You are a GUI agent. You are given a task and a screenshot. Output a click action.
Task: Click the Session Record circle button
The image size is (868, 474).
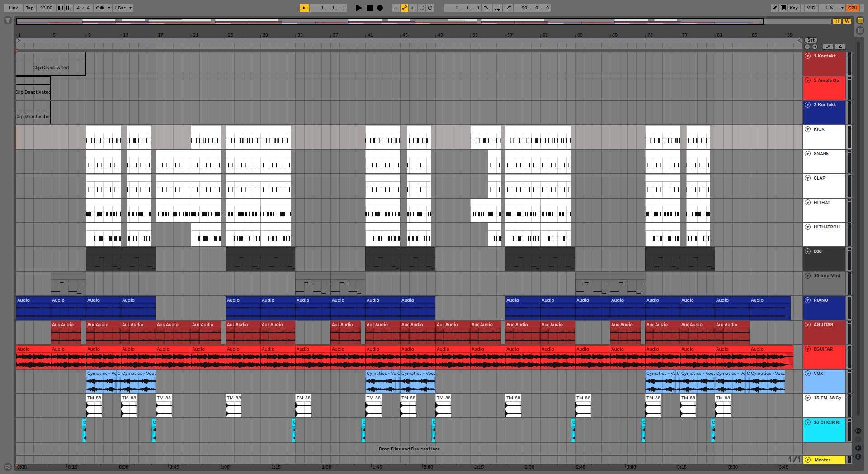430,8
